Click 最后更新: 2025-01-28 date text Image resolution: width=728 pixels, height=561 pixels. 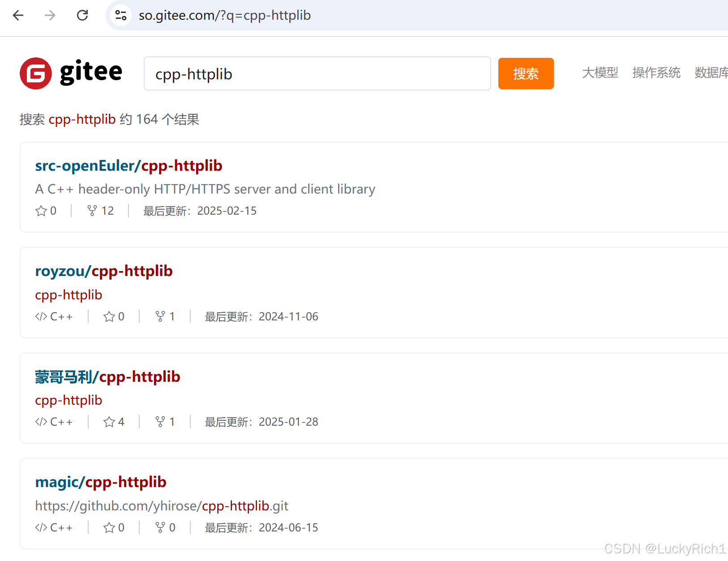[x=261, y=422]
